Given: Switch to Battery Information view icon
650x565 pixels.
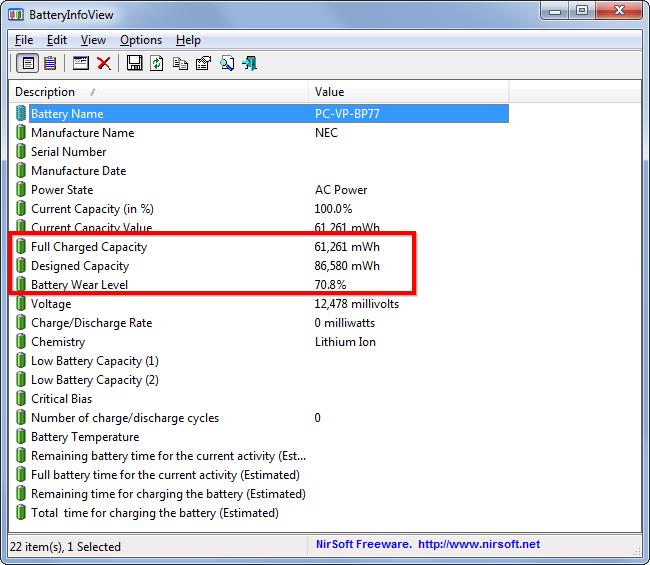Looking at the screenshot, I should (29, 64).
